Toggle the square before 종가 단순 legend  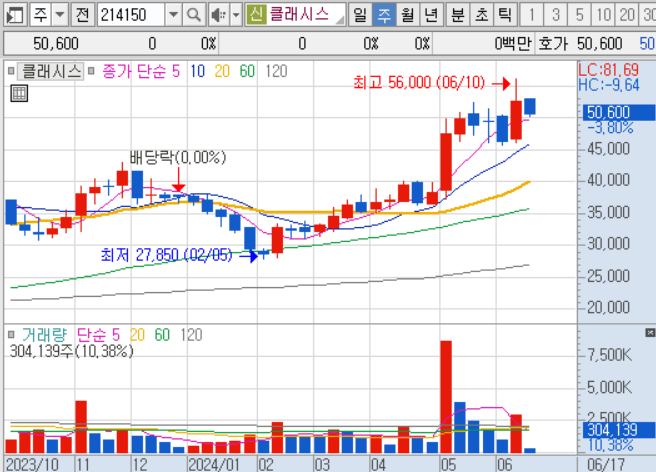click(91, 71)
